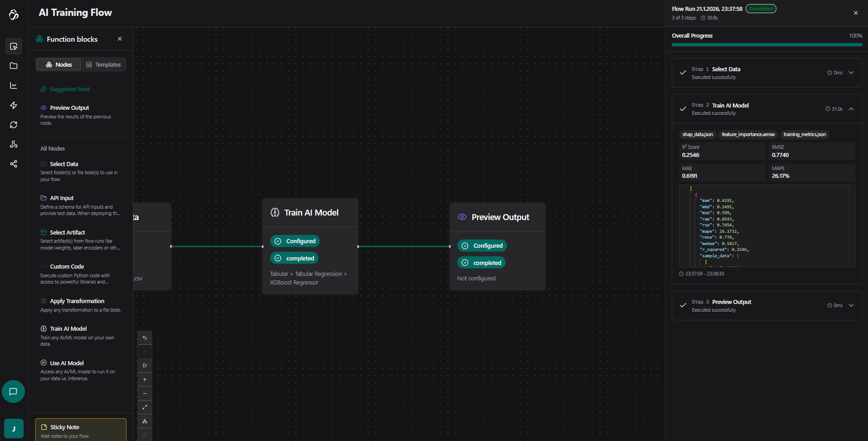Auto-arrange nodes with the hierarchy layout icon
The height and width of the screenshot is (441, 868).
pyautogui.click(x=145, y=421)
